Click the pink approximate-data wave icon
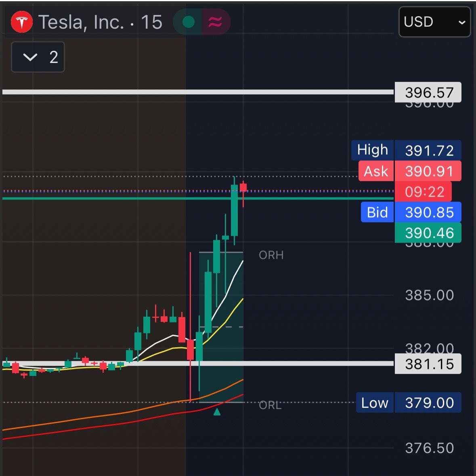This screenshot has height=476, width=476. 215,22
